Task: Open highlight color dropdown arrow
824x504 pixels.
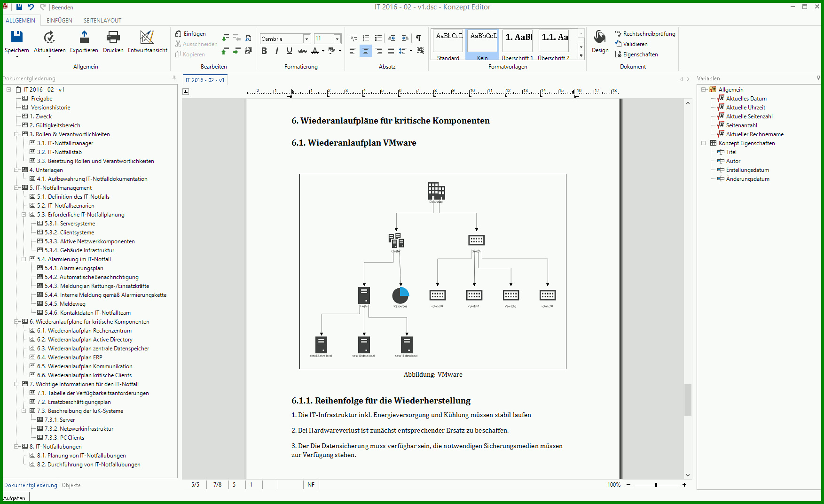Action: pyautogui.click(x=340, y=51)
